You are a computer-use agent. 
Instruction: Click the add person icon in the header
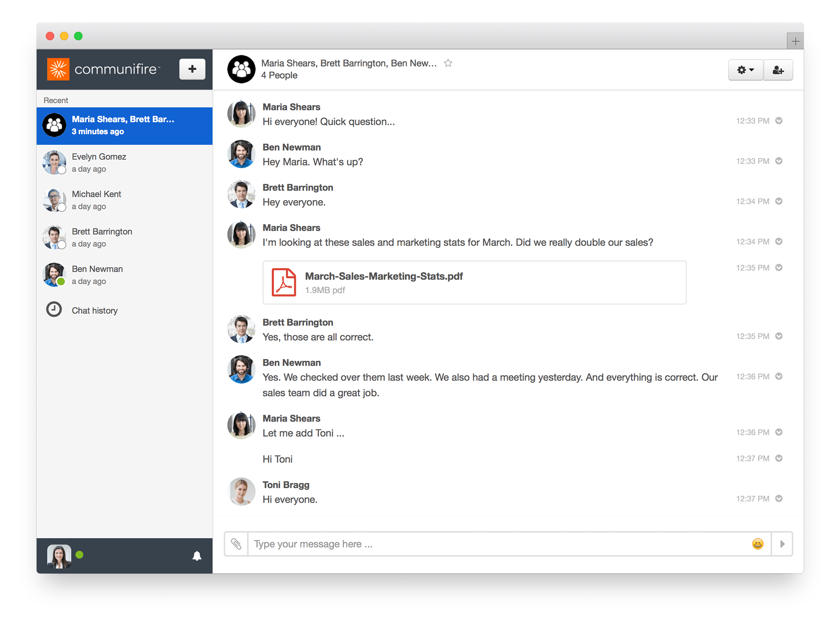[x=778, y=70]
